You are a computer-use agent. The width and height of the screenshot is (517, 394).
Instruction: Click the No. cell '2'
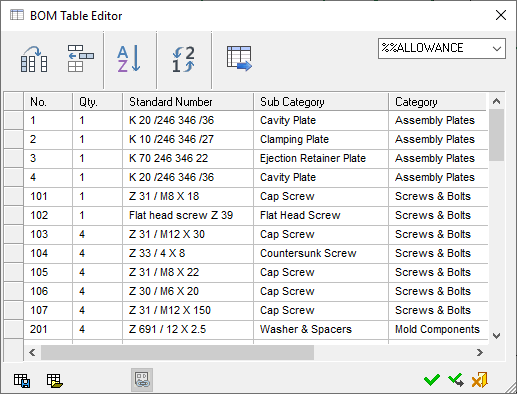pyautogui.click(x=48, y=139)
